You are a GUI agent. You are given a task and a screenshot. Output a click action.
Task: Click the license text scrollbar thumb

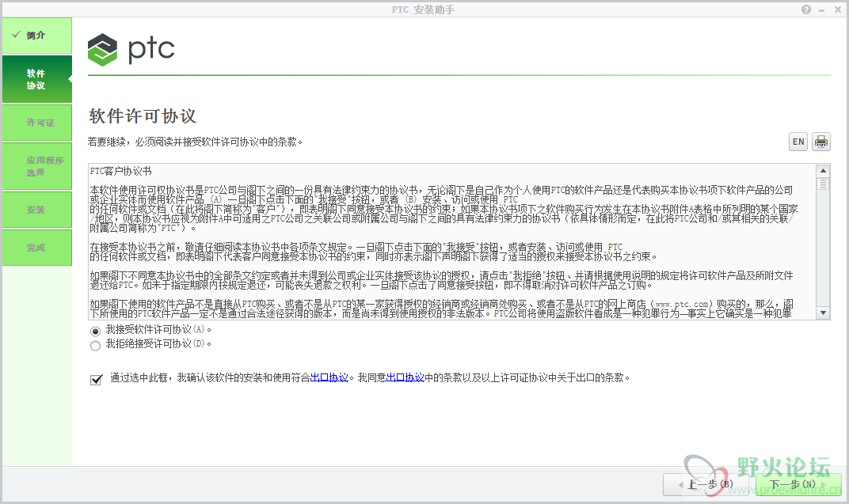823,184
